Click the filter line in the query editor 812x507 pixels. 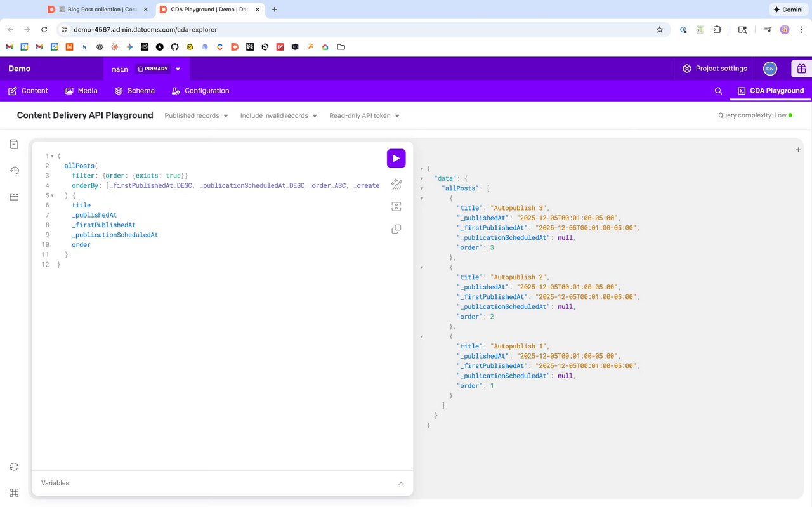click(x=130, y=176)
